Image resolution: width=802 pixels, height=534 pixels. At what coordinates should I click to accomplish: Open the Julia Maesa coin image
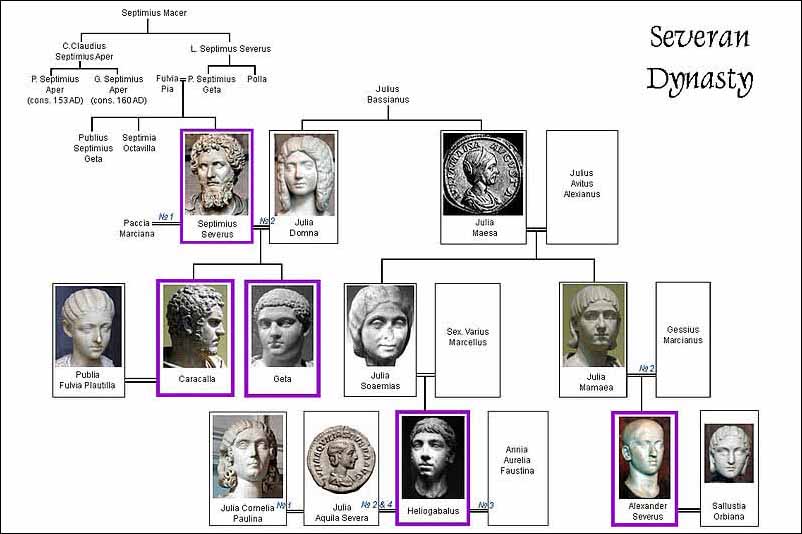[483, 173]
